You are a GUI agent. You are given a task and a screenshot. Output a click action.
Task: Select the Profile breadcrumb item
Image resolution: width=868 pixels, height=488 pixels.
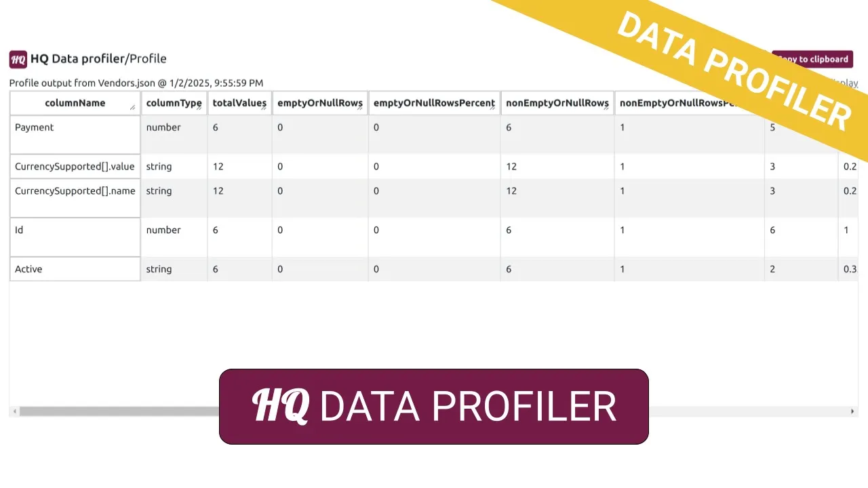pos(148,59)
